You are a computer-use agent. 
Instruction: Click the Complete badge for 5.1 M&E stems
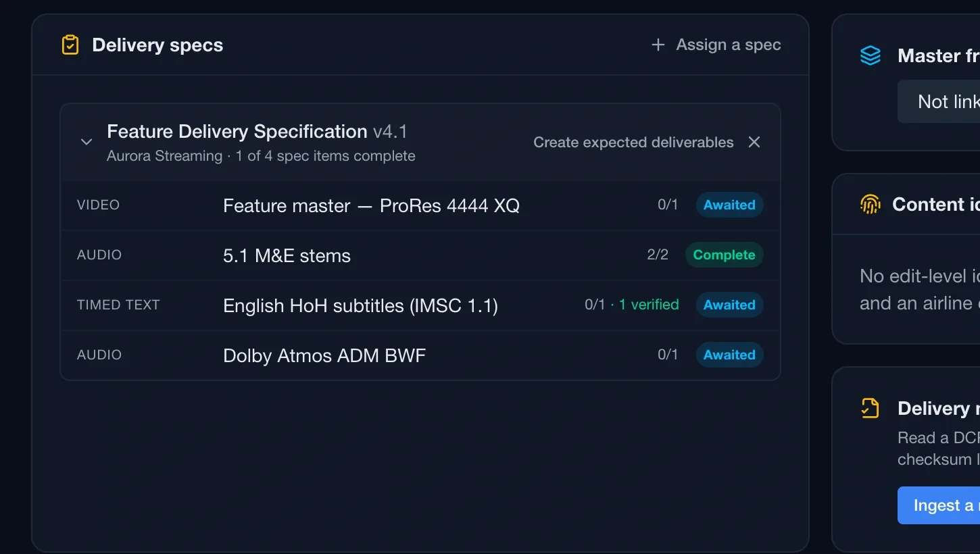click(724, 255)
